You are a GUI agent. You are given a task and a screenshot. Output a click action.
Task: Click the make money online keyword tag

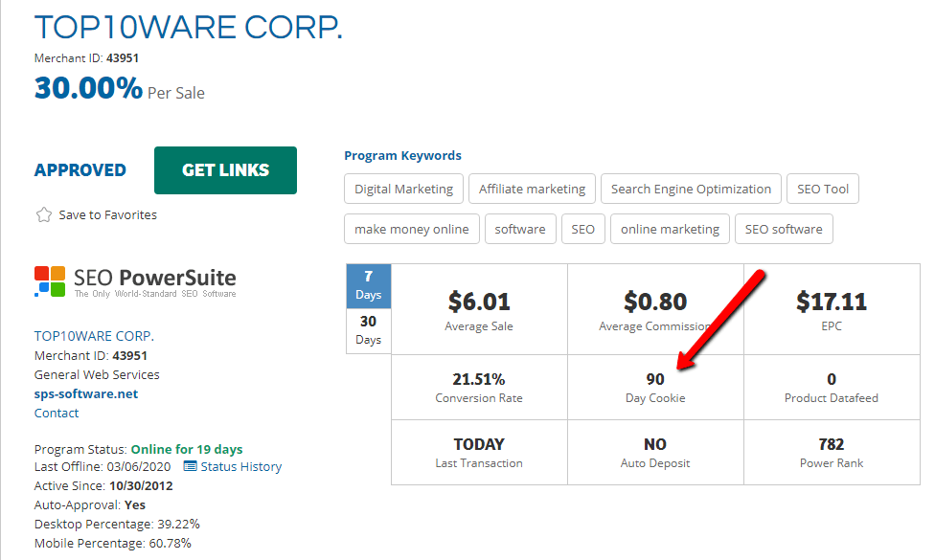point(411,229)
